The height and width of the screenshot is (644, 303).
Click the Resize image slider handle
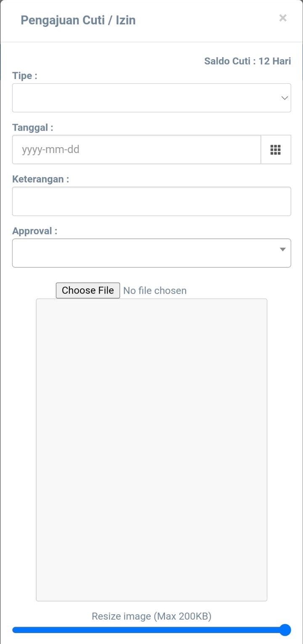pos(285,630)
